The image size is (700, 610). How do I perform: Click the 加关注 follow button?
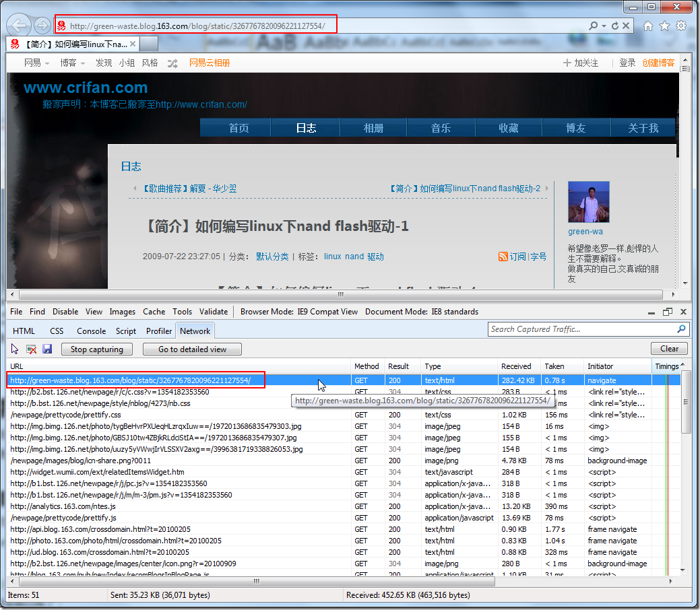[x=580, y=63]
